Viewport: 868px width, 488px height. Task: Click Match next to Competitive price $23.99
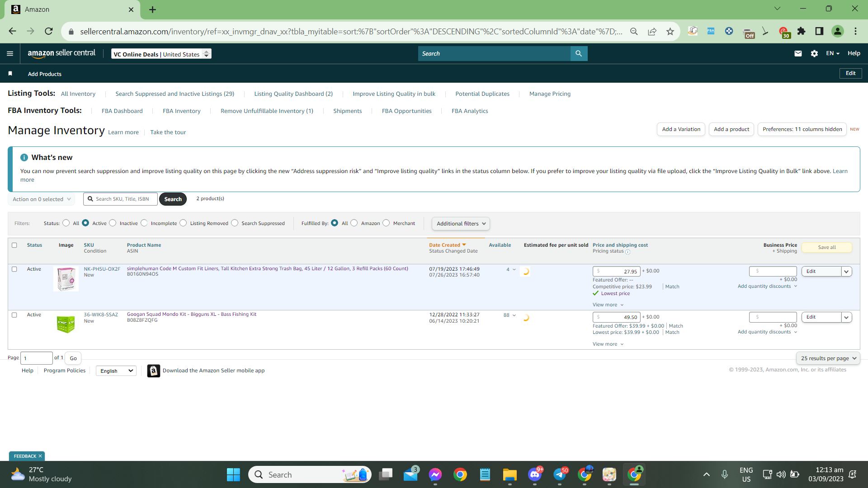(672, 287)
